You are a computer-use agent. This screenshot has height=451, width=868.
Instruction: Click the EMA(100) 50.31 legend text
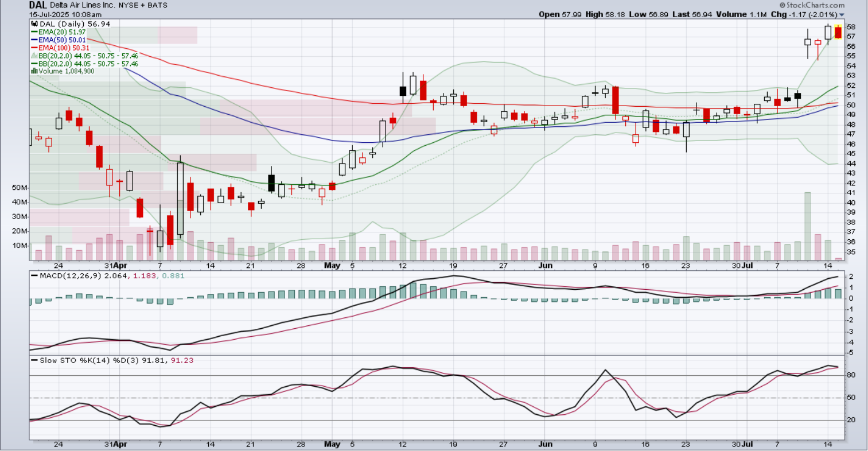tap(64, 48)
